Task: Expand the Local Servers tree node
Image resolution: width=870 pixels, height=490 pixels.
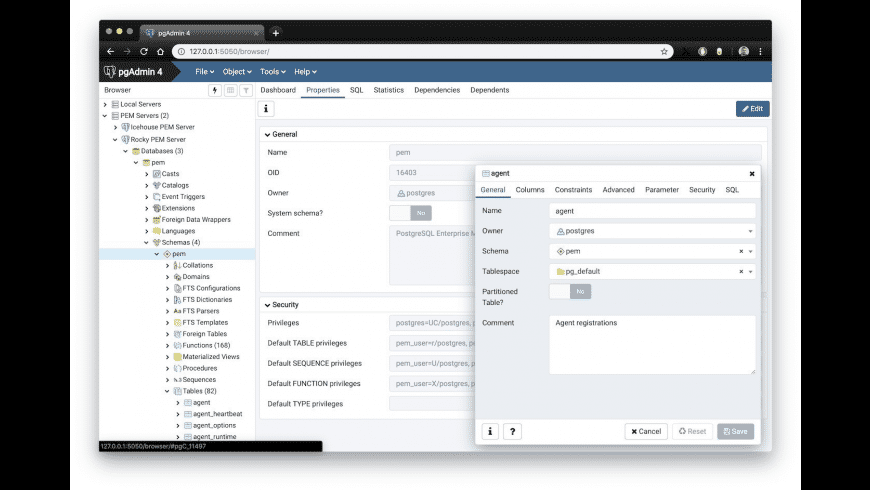Action: point(105,104)
